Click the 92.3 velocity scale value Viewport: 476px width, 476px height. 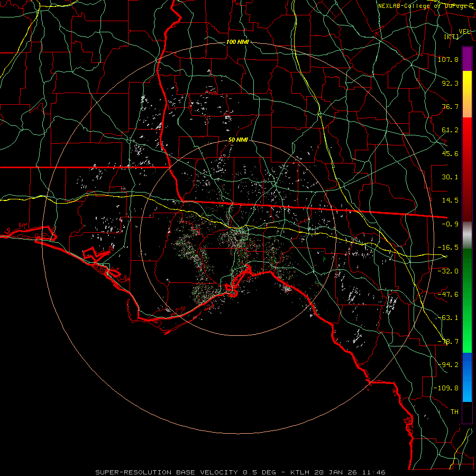tap(450, 83)
